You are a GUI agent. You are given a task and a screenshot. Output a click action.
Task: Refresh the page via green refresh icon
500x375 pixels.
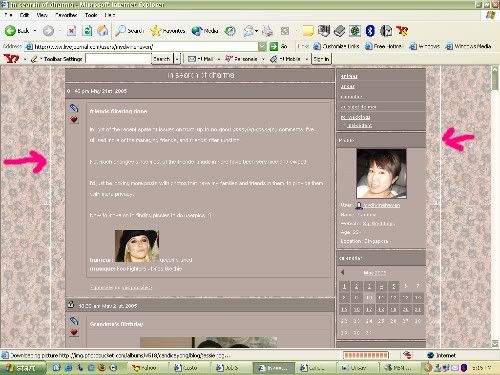pos(87,31)
